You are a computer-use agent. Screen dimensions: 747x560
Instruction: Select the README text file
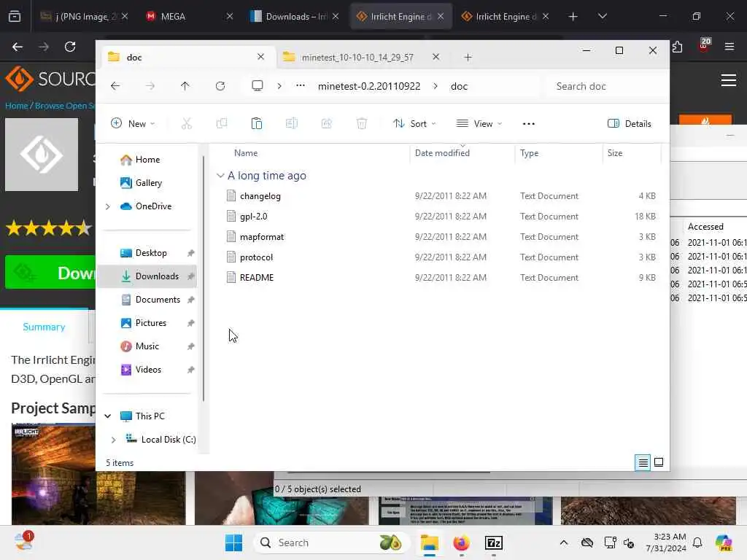point(256,278)
